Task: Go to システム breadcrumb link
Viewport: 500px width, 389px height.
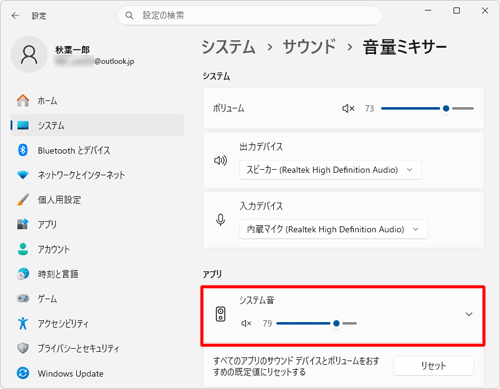Action: (229, 47)
